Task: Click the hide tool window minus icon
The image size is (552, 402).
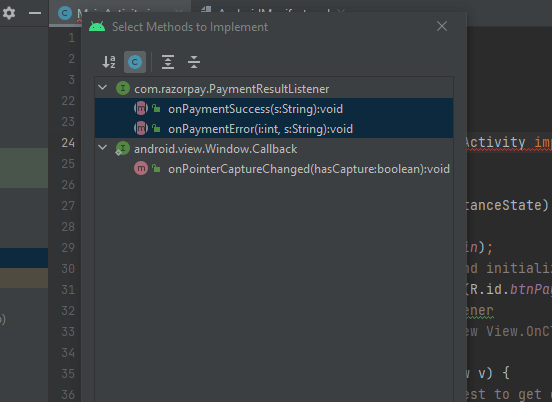Action: click(35, 13)
